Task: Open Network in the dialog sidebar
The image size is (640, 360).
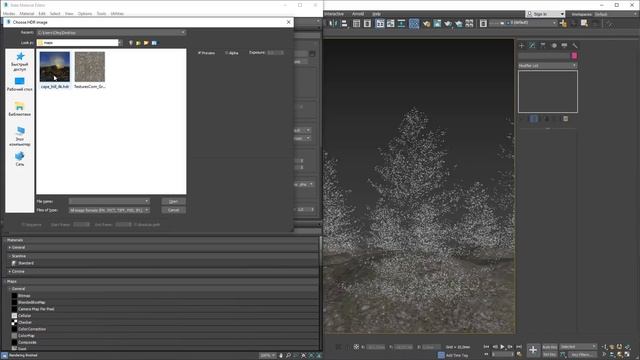Action: [x=20, y=158]
